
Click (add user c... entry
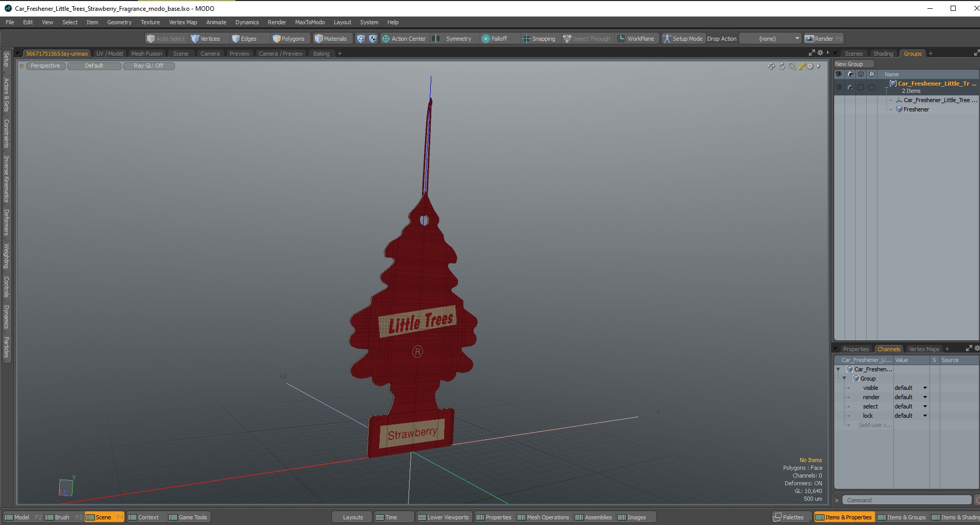point(875,425)
